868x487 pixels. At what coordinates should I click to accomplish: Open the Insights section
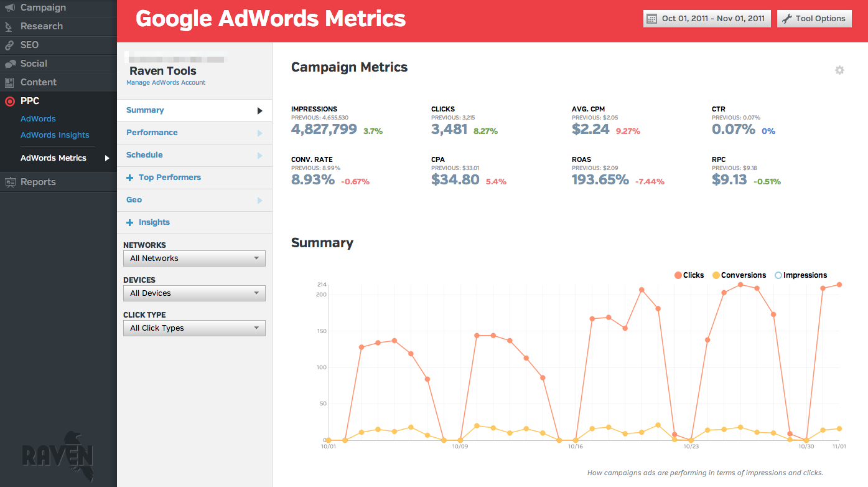coord(194,222)
